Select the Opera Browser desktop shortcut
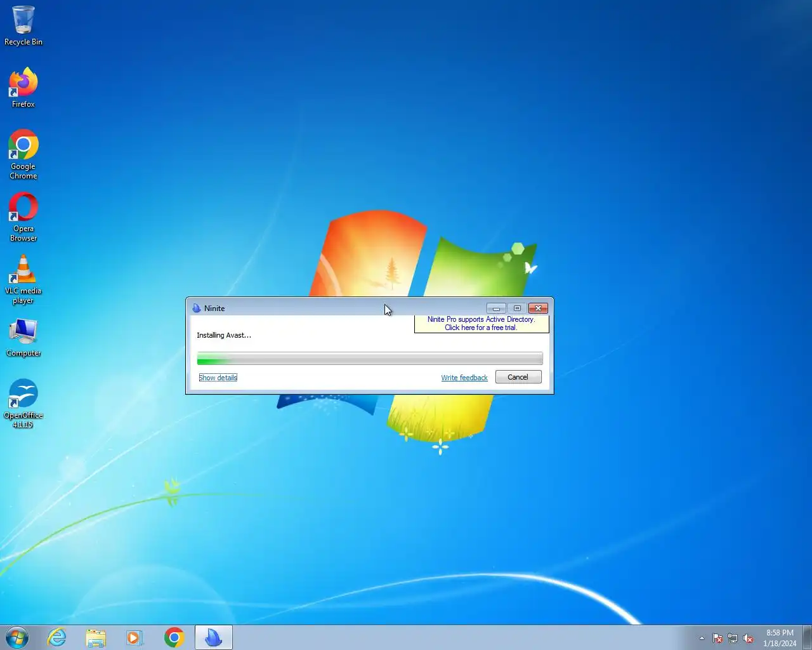812x650 pixels. click(x=23, y=216)
